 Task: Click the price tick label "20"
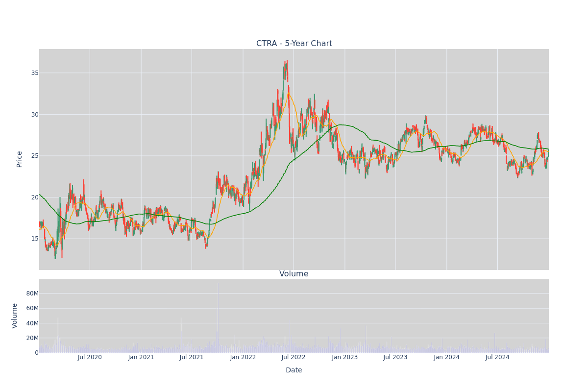coord(35,197)
